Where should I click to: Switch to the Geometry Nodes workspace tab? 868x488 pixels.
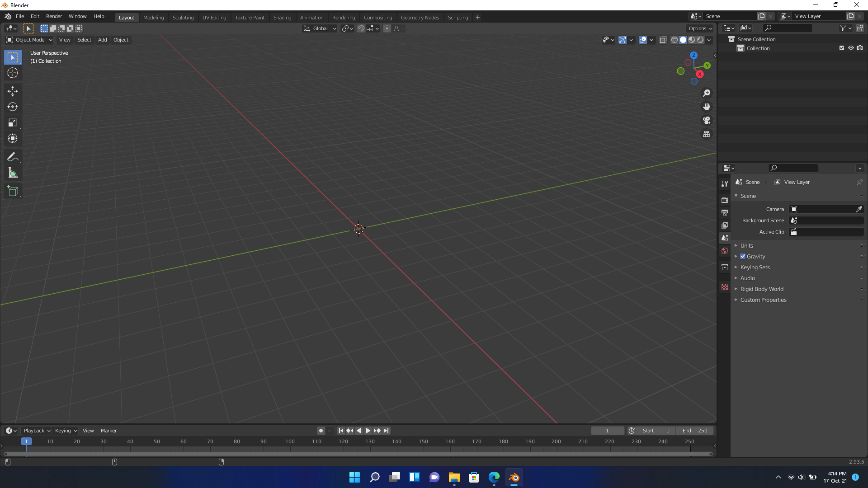420,18
